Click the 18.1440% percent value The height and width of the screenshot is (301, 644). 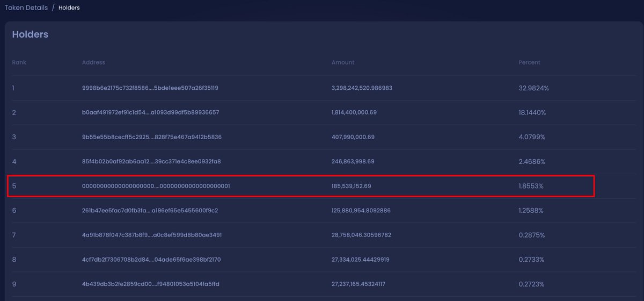click(532, 112)
